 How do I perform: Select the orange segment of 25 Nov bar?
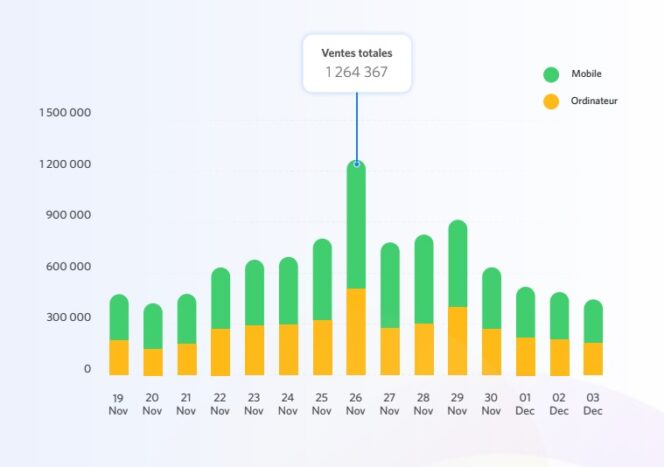322,348
